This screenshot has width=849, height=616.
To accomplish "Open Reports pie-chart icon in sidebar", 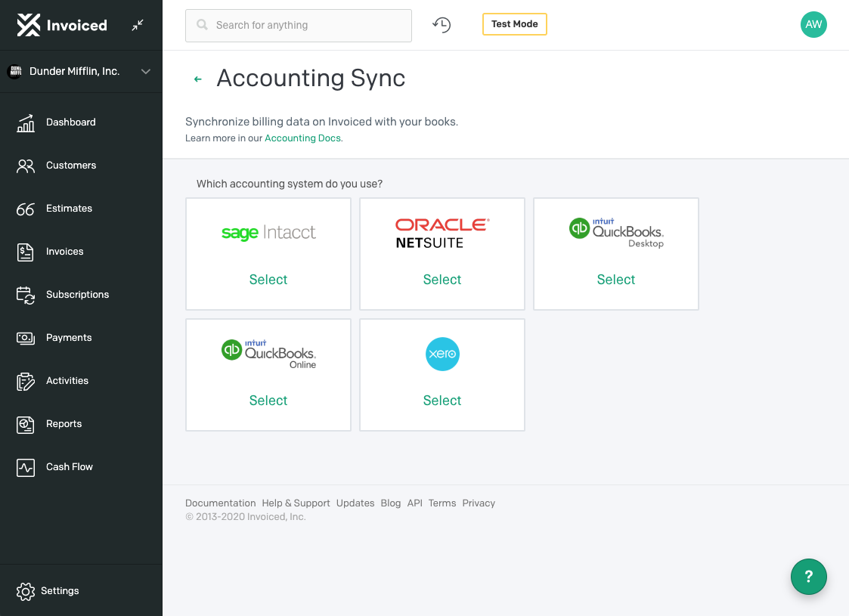I will point(26,424).
